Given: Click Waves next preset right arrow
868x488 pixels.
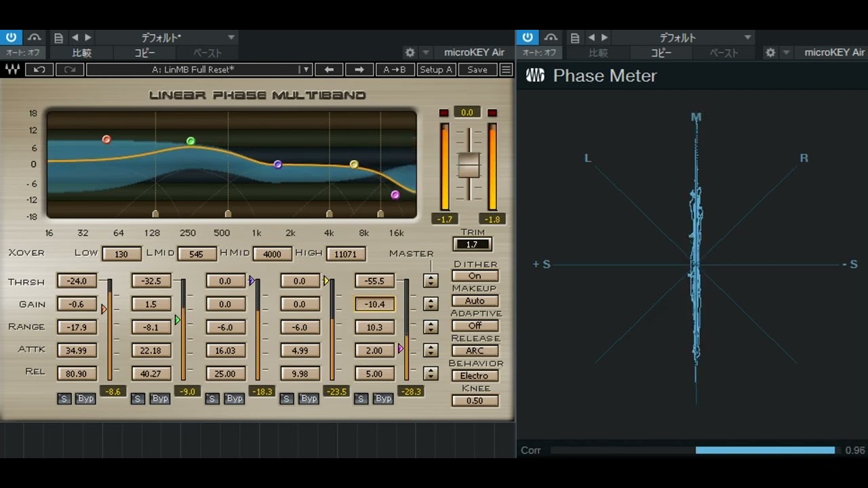Looking at the screenshot, I should [359, 69].
